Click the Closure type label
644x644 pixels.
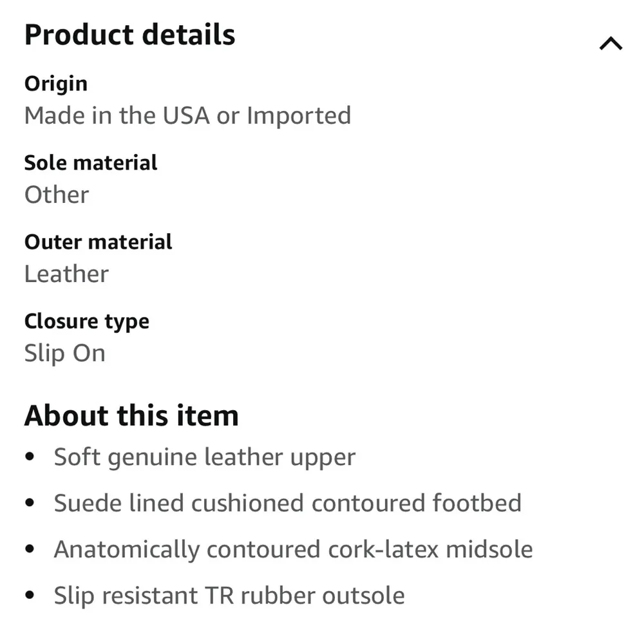coord(86,321)
